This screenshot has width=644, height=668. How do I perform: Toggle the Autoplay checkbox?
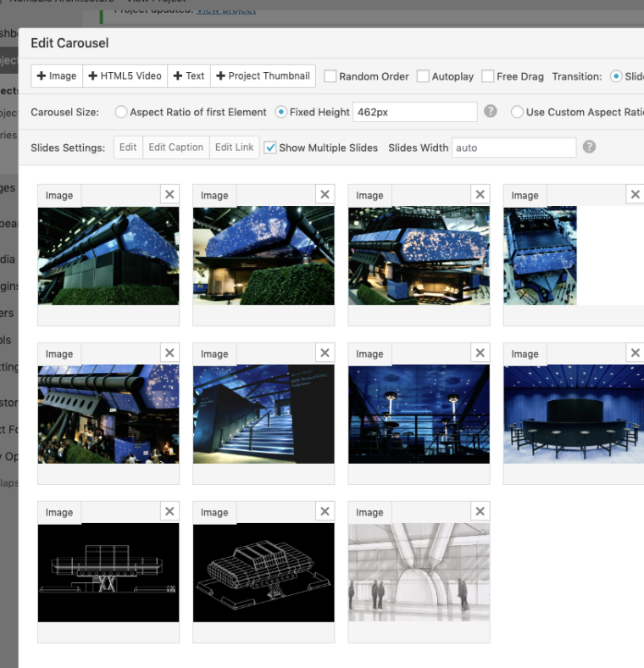point(423,76)
